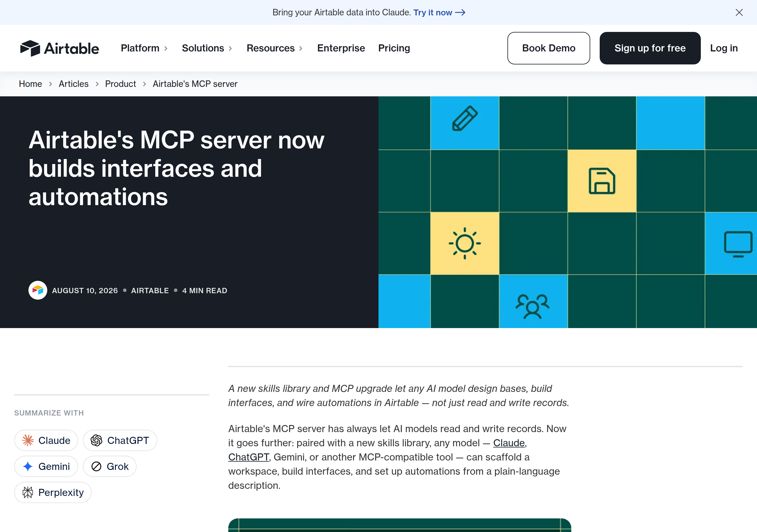Summarize the article with Grok
This screenshot has height=532, width=757.
[x=110, y=466]
